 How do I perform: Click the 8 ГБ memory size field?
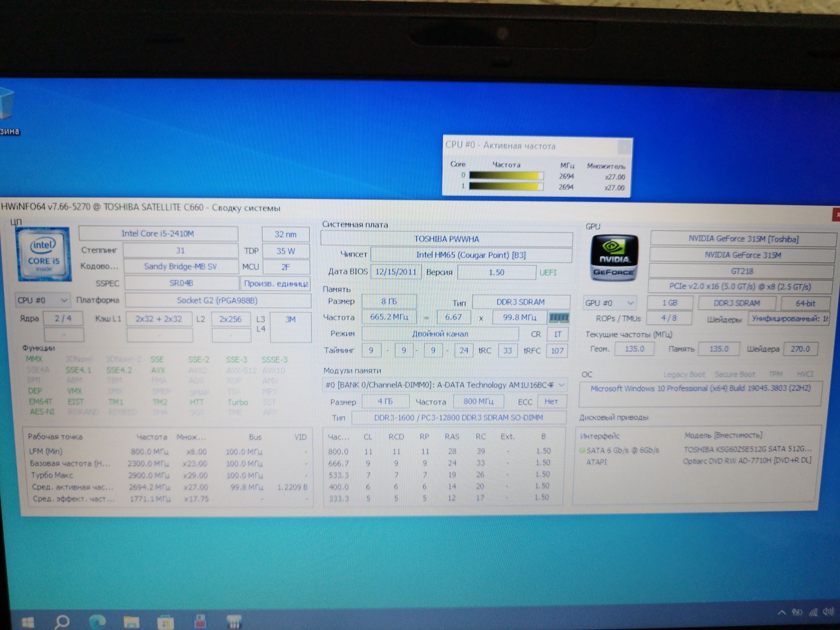pos(389,302)
